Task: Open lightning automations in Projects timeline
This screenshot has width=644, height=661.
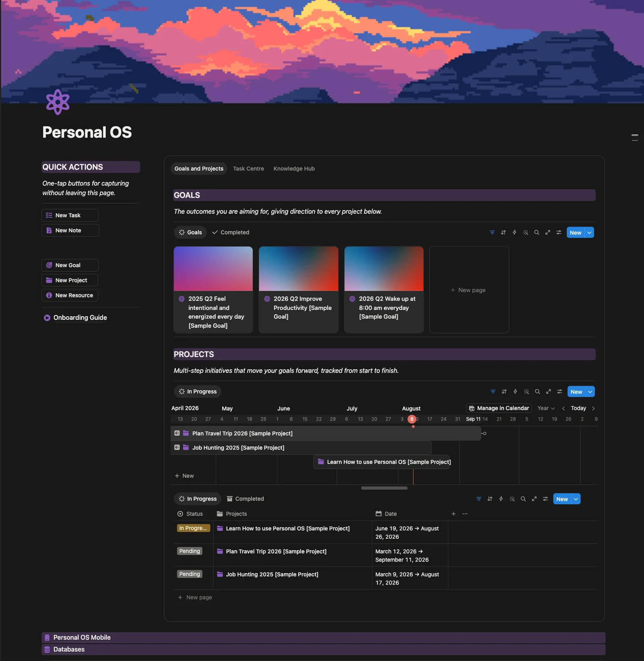Action: 515,391
